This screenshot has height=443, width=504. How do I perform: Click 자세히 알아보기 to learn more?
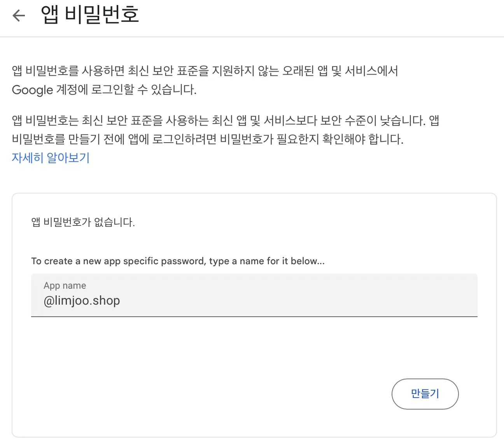coord(51,158)
